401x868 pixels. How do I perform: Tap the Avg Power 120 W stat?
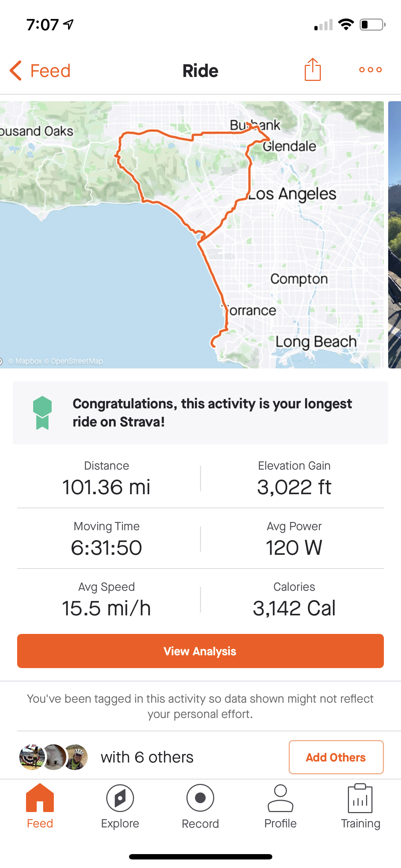pyautogui.click(x=294, y=539)
